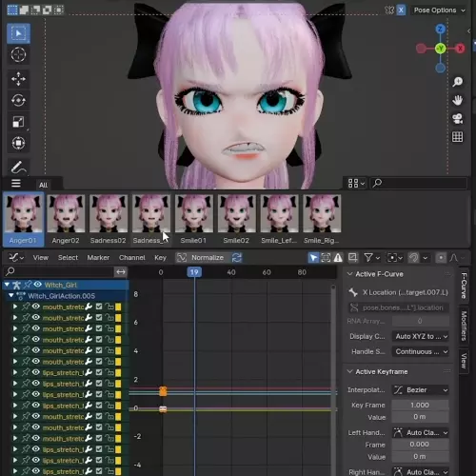Toggle X-axis mirror for posing
This screenshot has height=476, width=476.
coord(401,10)
